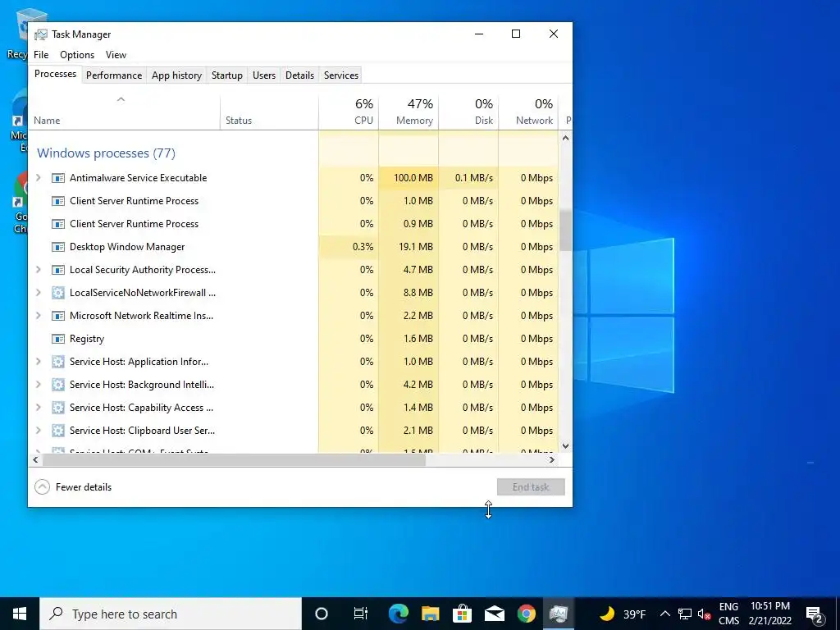Expand Service Host: Application Information row
The height and width of the screenshot is (630, 840).
pos(38,362)
